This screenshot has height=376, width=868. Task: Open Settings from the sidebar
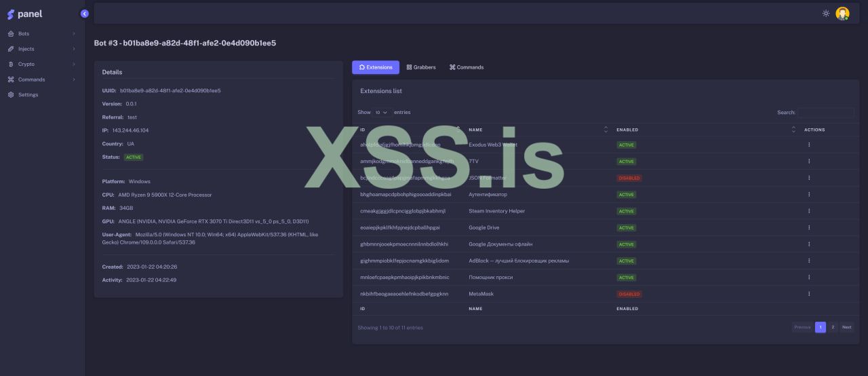pos(28,94)
